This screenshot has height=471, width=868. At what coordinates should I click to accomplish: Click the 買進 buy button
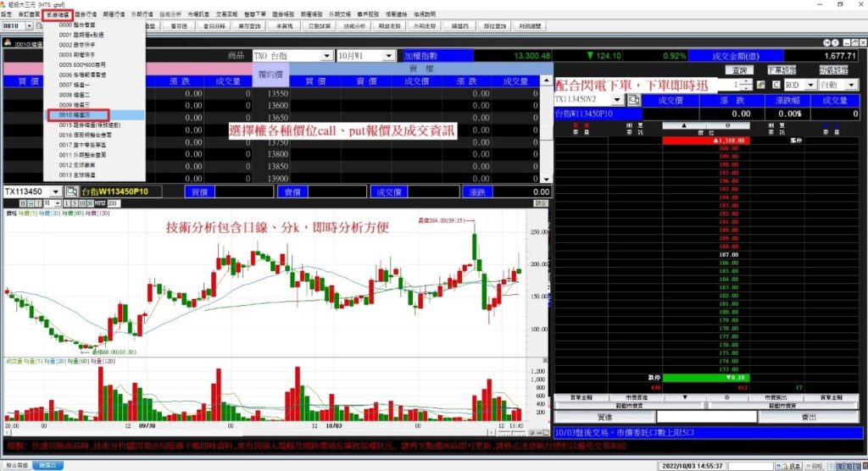pos(604,417)
